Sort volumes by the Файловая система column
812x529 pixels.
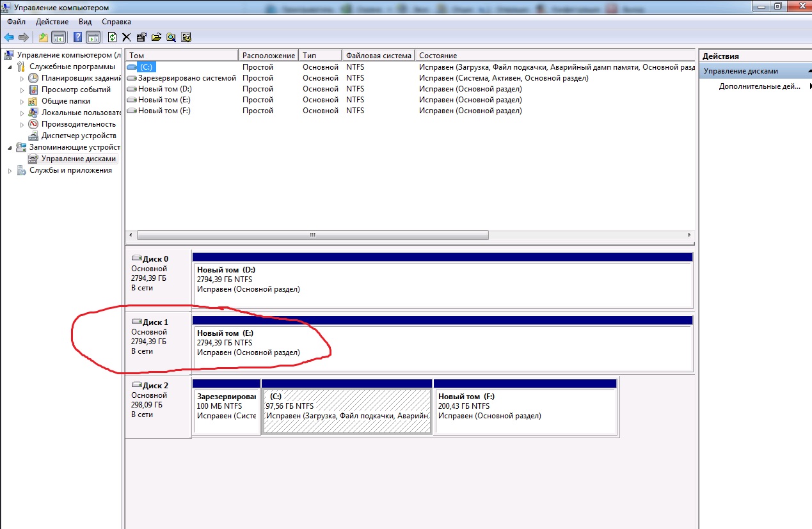point(378,56)
